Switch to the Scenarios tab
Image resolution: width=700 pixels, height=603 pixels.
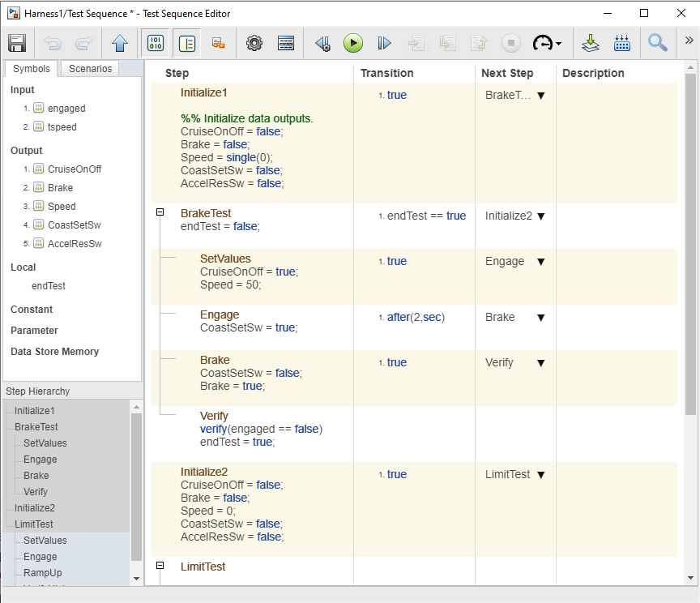(x=90, y=69)
